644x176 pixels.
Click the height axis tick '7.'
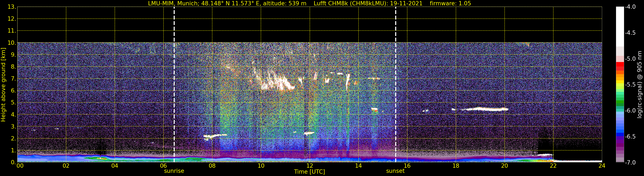[x=13, y=79]
